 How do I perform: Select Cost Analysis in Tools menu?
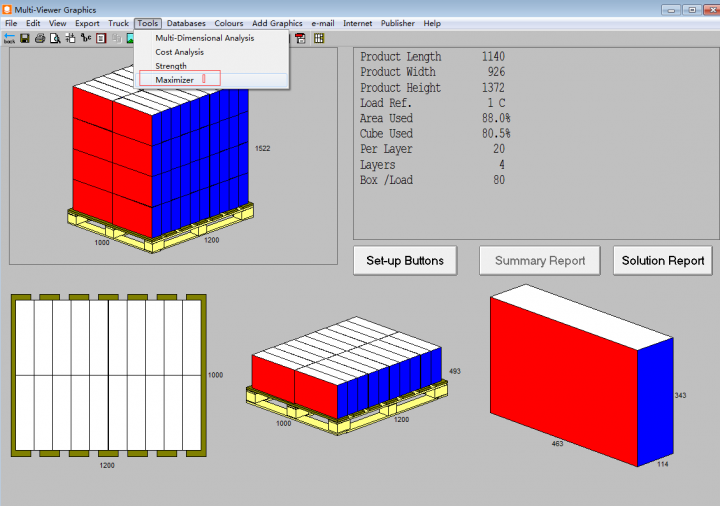179,52
